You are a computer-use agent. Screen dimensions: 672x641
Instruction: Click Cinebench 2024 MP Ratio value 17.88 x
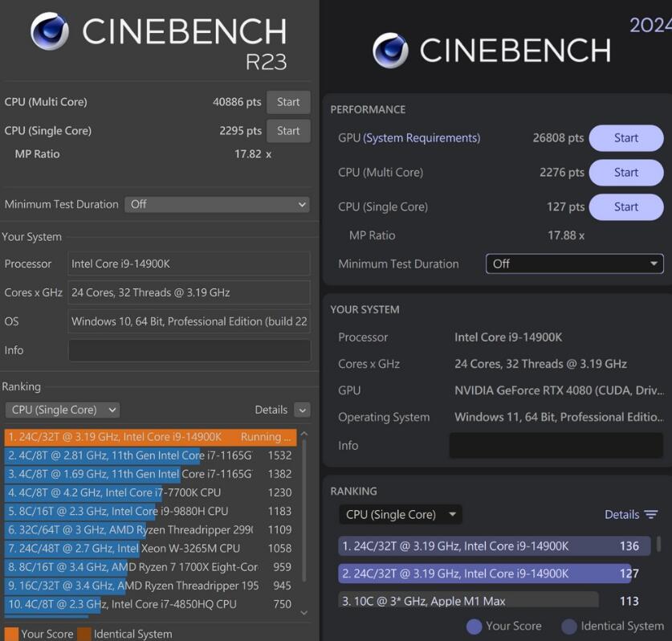coord(566,235)
